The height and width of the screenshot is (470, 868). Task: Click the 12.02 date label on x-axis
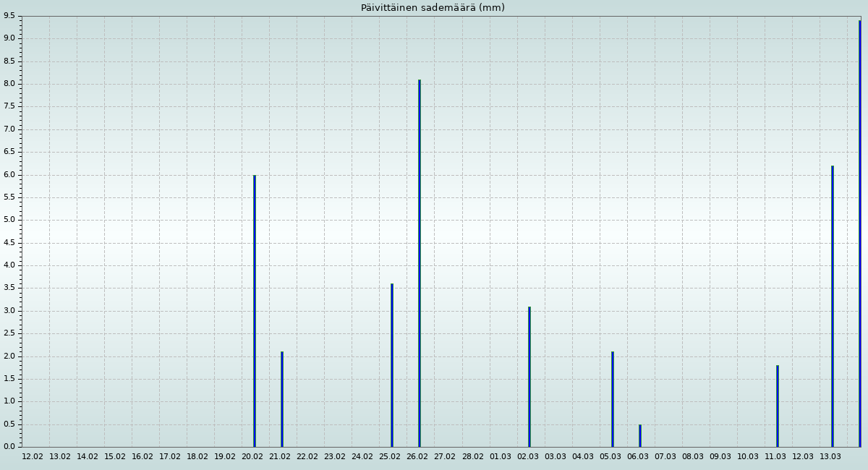[x=33, y=457]
